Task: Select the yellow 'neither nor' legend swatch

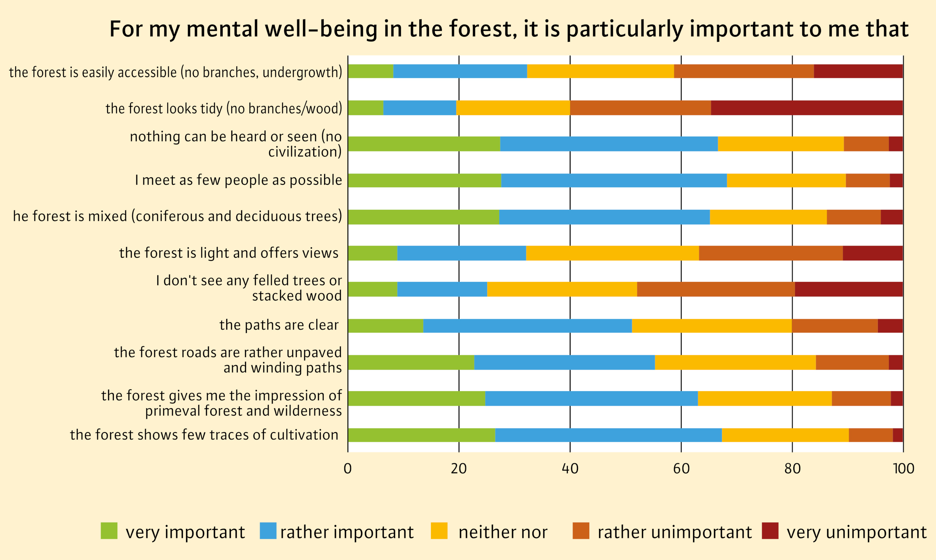Action: (x=439, y=531)
